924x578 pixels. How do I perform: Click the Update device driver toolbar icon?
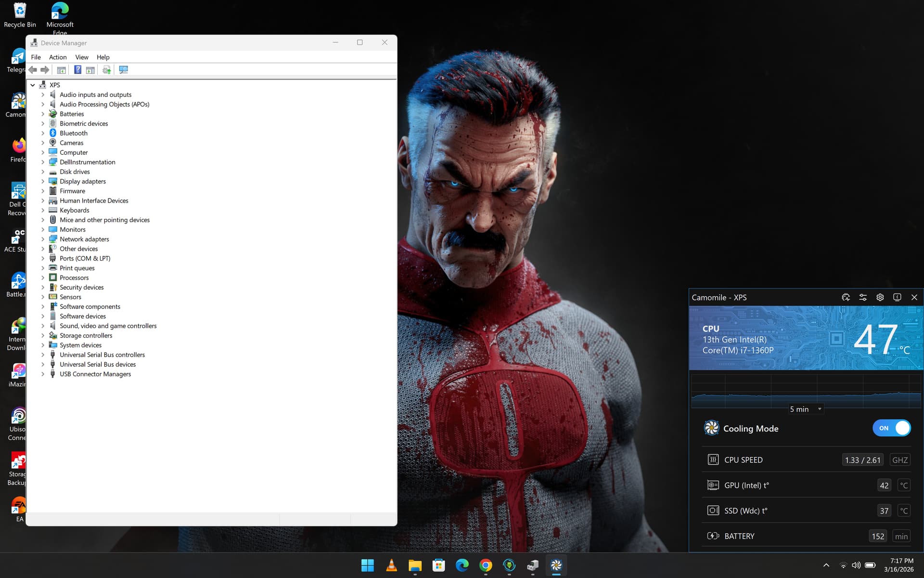pyautogui.click(x=107, y=70)
